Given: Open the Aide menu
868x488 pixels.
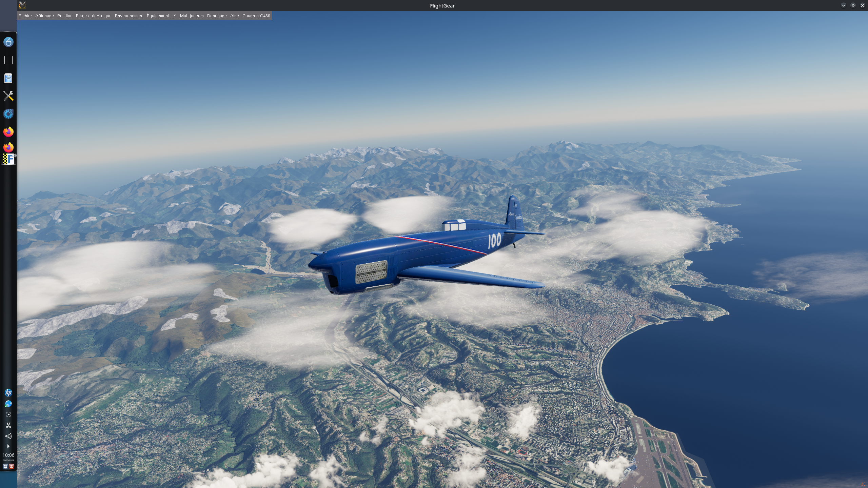Looking at the screenshot, I should tap(234, 16).
